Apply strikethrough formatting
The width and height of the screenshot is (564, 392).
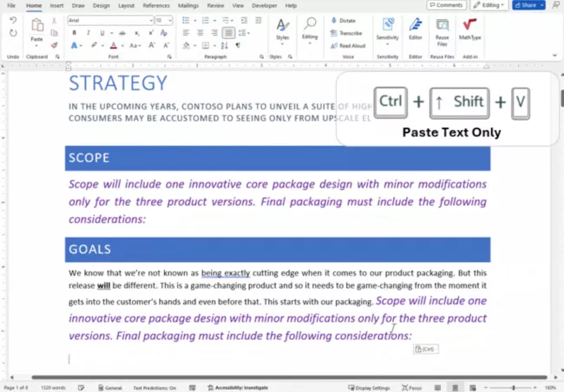(122, 33)
